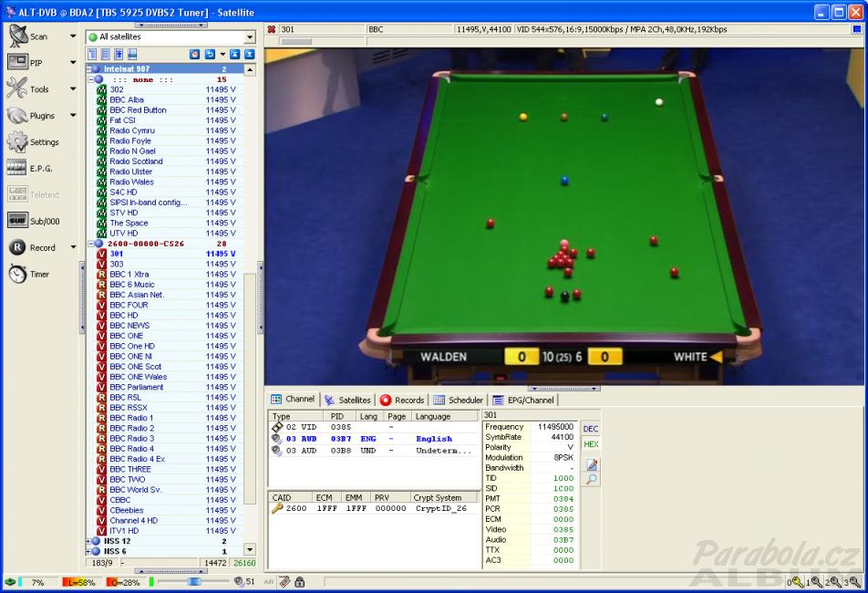Select the CBeebies channel row
The image size is (868, 593).
pyautogui.click(x=166, y=510)
